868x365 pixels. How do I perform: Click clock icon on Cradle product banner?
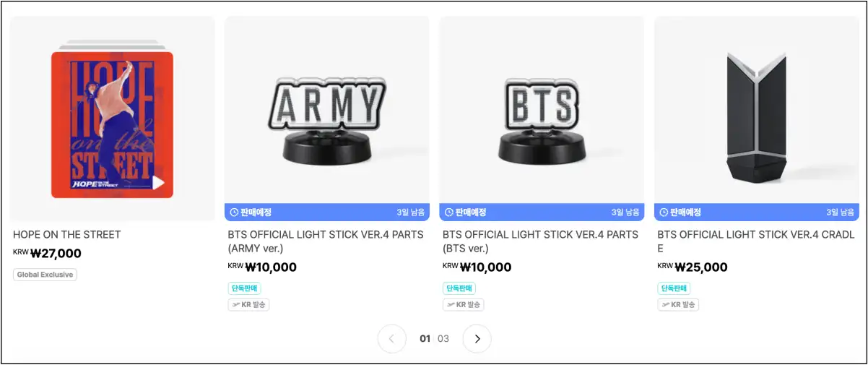[x=663, y=212]
